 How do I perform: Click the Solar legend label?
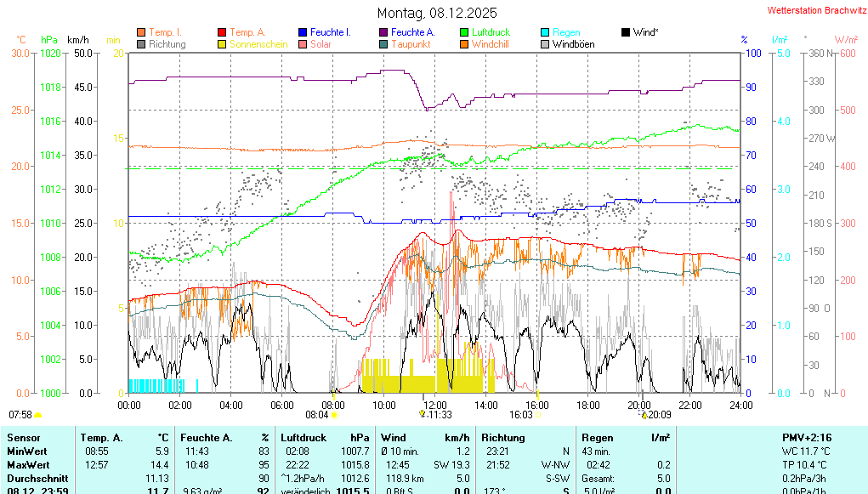tap(321, 44)
